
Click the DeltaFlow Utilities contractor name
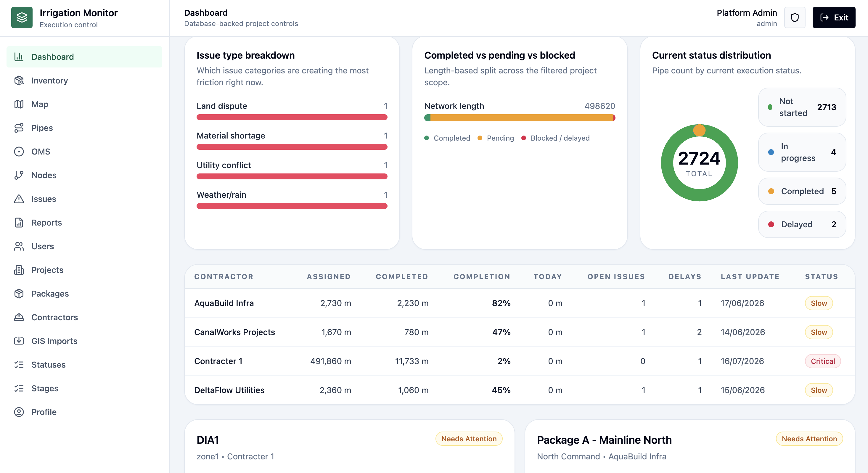coord(229,390)
